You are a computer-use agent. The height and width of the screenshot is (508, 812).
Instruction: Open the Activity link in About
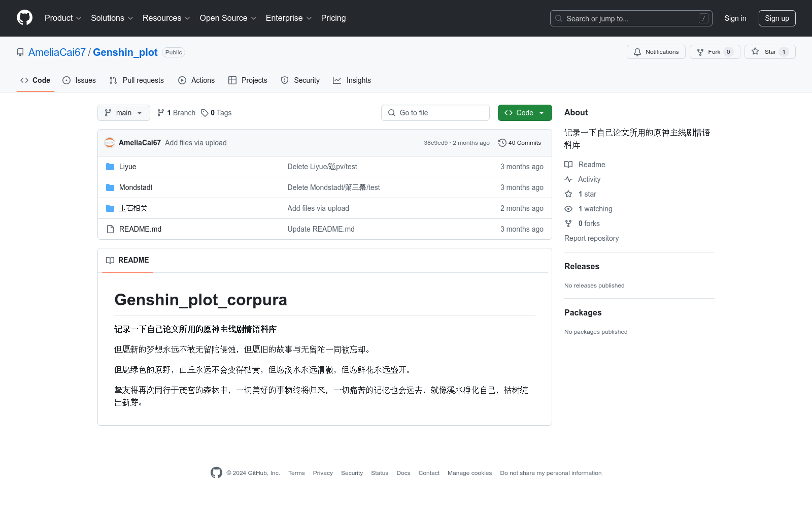pyautogui.click(x=583, y=179)
